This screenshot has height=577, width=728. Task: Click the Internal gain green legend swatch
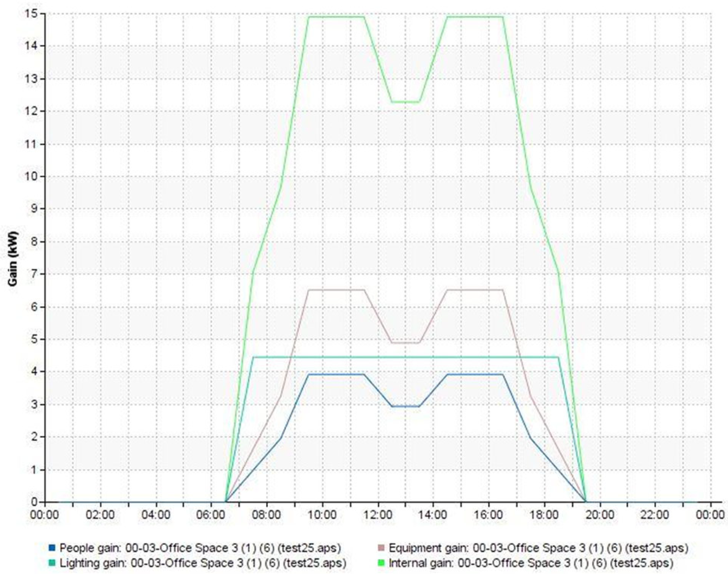381,563
